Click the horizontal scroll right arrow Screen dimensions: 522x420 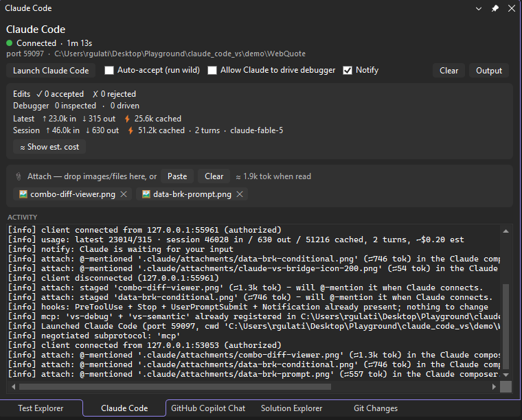click(x=494, y=387)
